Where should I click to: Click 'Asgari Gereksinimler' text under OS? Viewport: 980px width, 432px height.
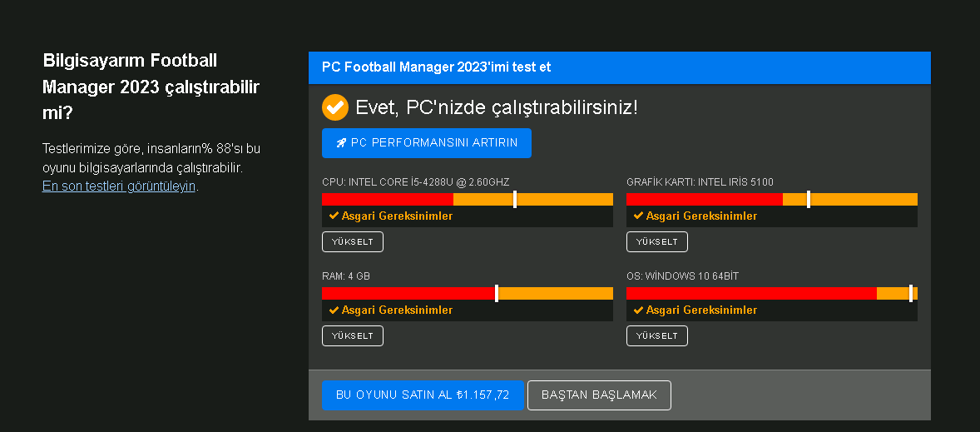(701, 310)
